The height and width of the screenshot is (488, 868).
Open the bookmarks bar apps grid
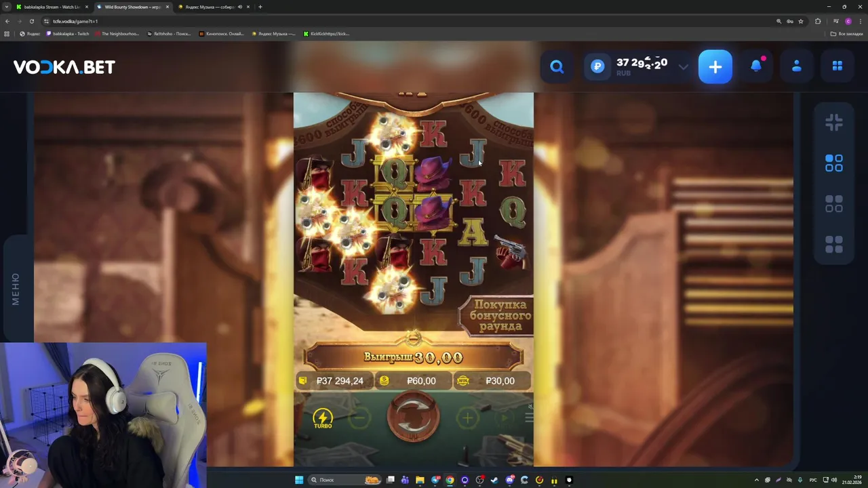point(7,33)
